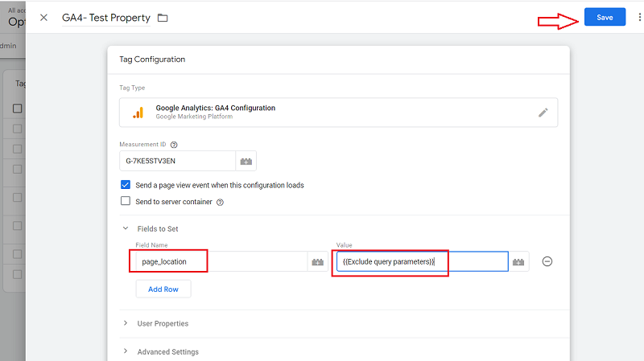The image size is (644, 361).
Task: Enable Send to server container checkbox
Action: click(x=126, y=201)
